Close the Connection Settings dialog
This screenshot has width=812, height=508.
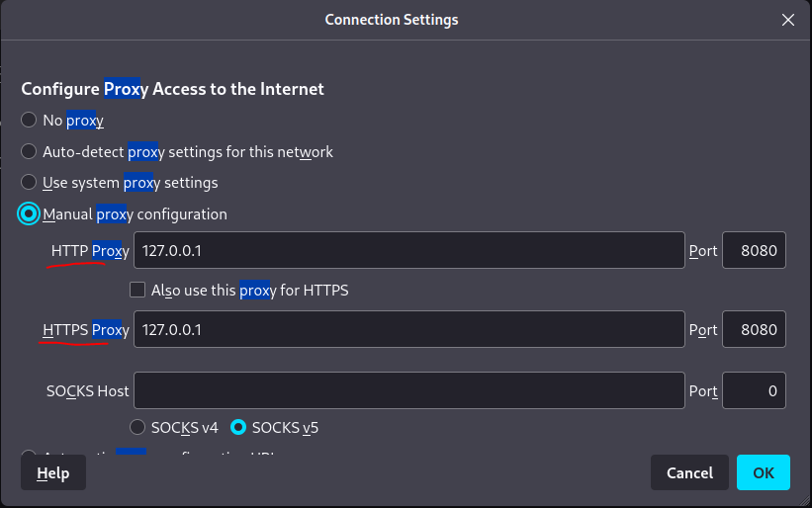tap(787, 20)
